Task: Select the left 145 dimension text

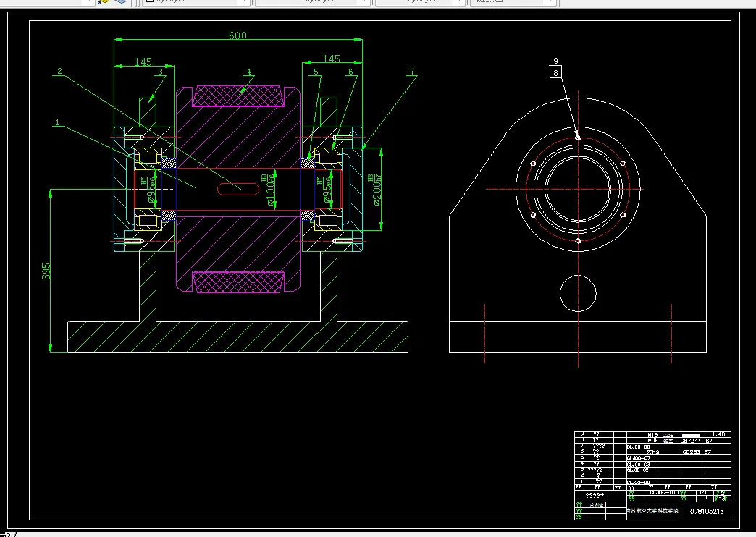Action: coord(143,62)
